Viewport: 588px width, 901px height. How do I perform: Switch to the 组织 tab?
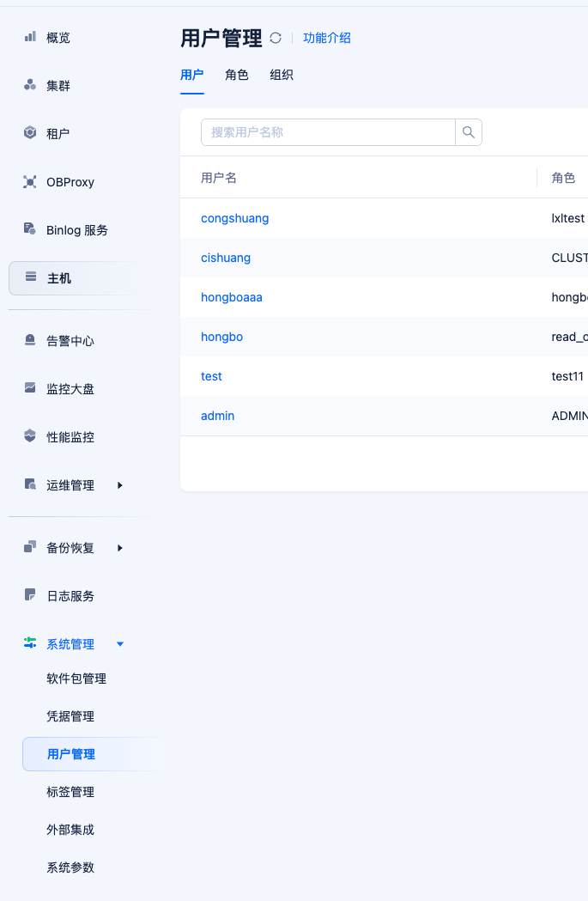(x=282, y=75)
